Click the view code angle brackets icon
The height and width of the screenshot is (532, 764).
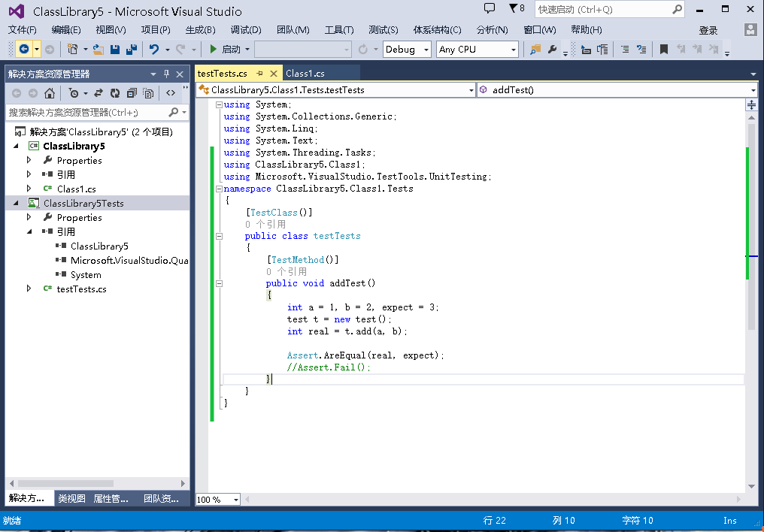click(x=171, y=93)
